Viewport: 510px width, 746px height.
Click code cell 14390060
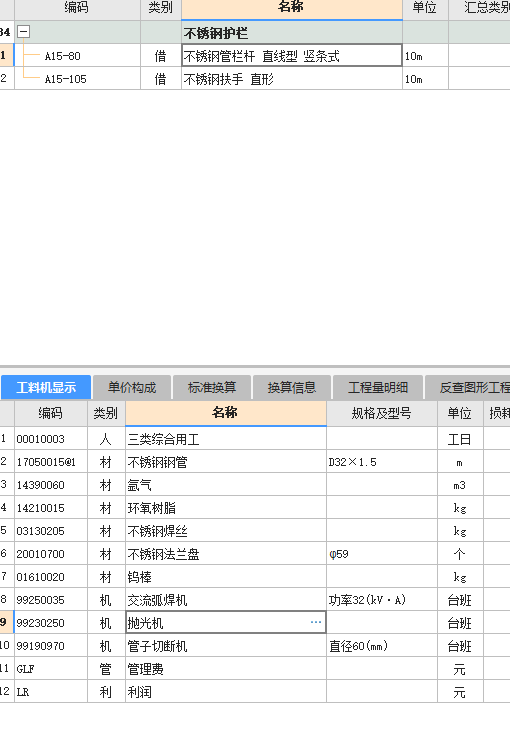(x=51, y=484)
